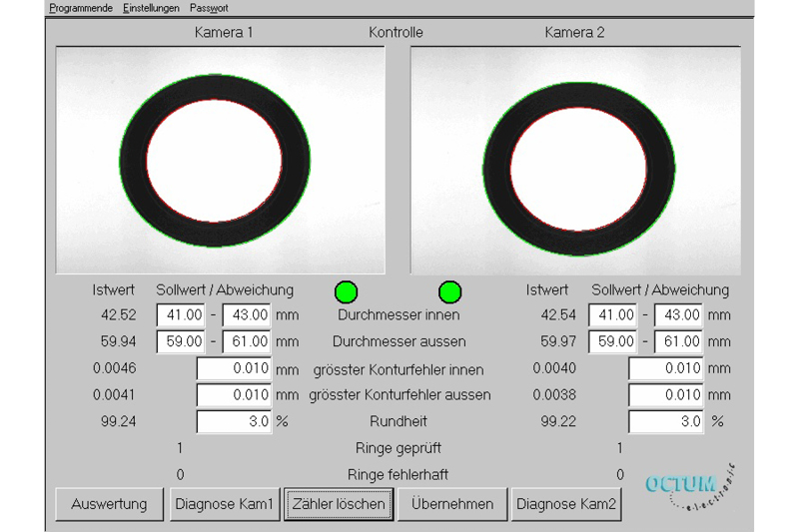799x532 pixels.
Task: Click the grösster Konturfehler innen label
Action: (x=399, y=370)
